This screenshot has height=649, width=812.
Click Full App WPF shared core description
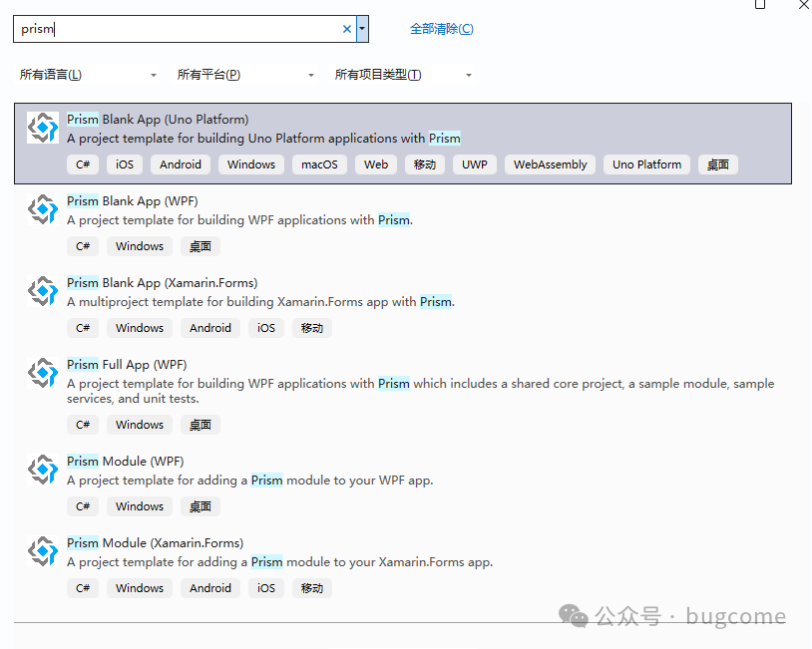[421, 391]
